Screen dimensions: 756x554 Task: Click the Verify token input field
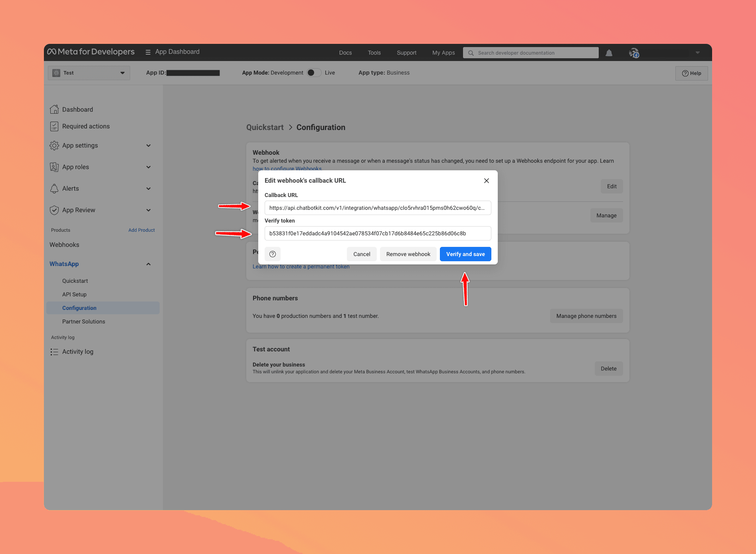click(378, 233)
